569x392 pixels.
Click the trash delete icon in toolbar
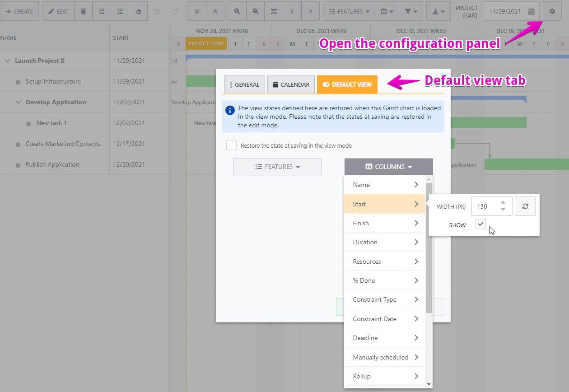(83, 11)
